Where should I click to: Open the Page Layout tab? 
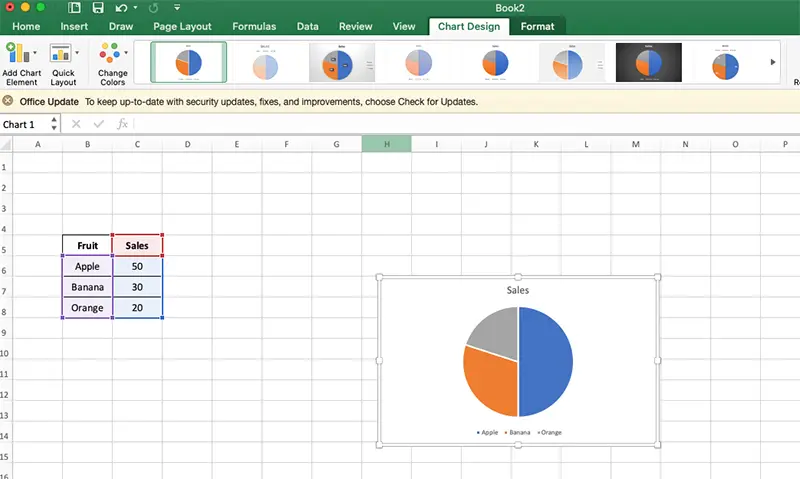click(182, 27)
